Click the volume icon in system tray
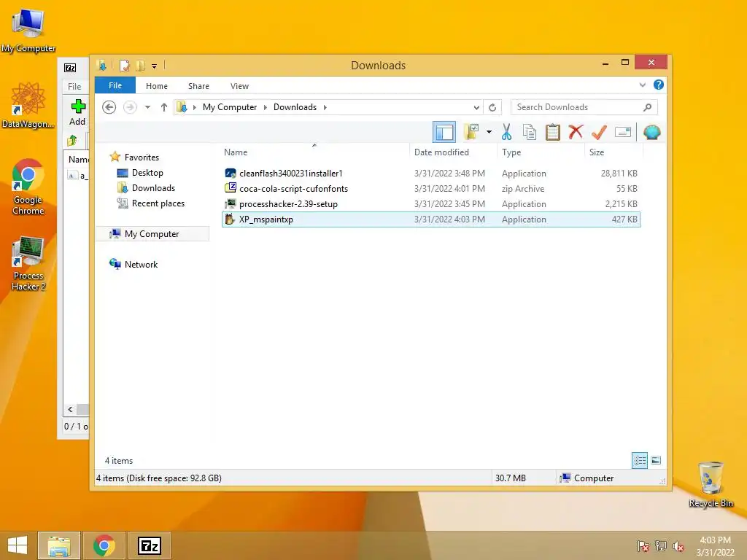 click(678, 546)
